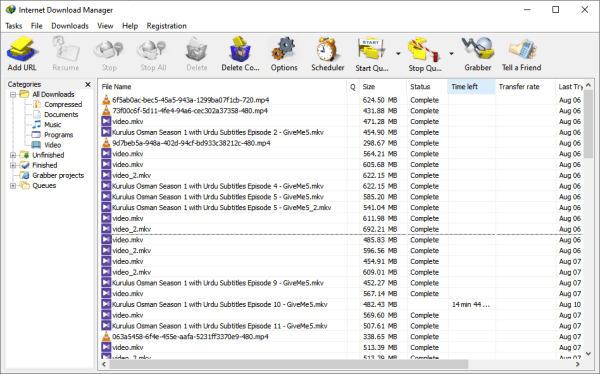Click the Add URL toolbar icon

point(22,49)
